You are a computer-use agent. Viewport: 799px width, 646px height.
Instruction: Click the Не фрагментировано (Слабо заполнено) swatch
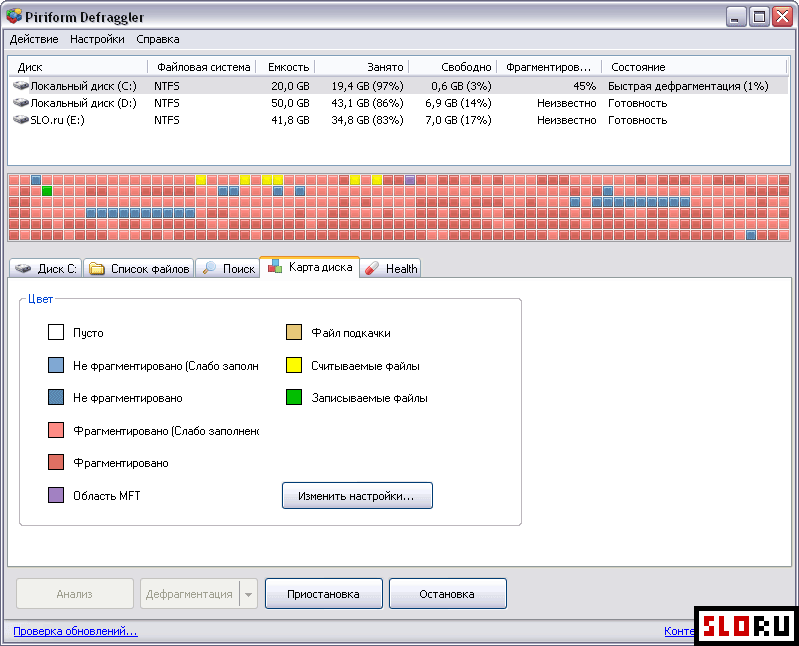tap(56, 365)
